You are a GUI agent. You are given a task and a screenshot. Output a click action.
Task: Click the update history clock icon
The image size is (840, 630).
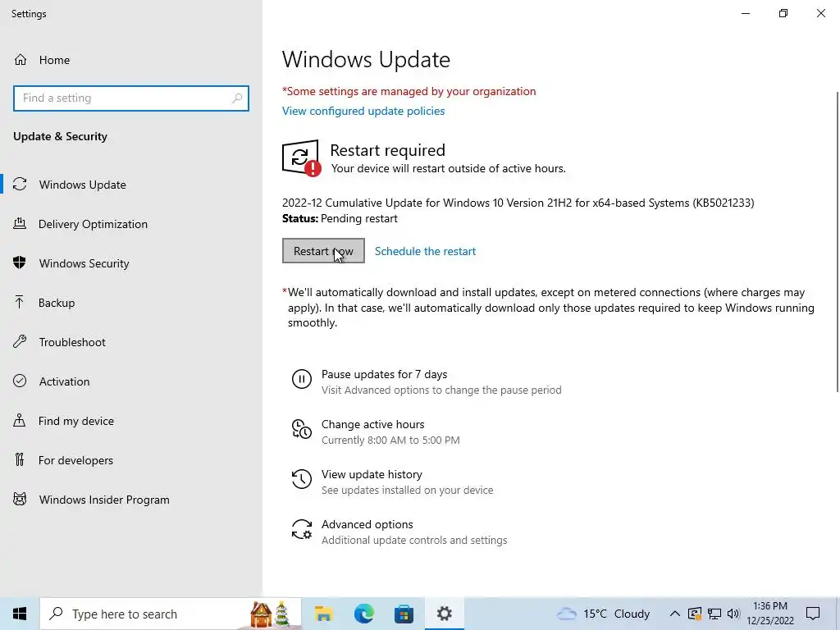point(302,479)
